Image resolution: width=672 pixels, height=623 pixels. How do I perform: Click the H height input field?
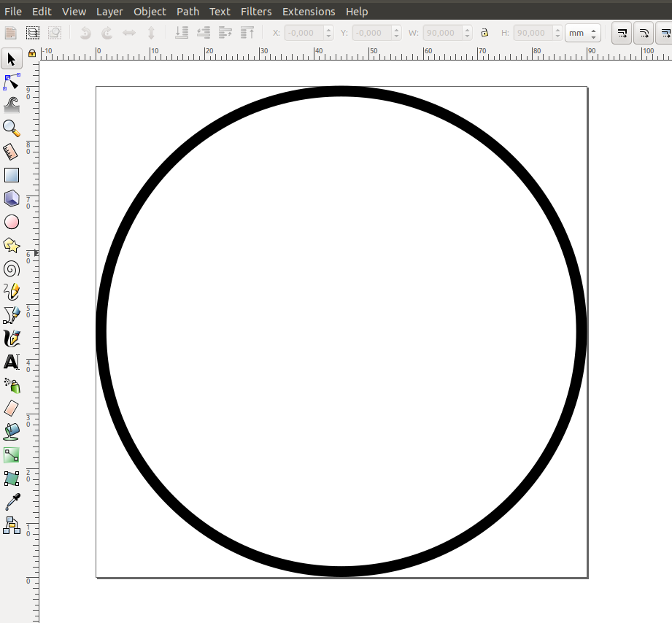(x=533, y=33)
